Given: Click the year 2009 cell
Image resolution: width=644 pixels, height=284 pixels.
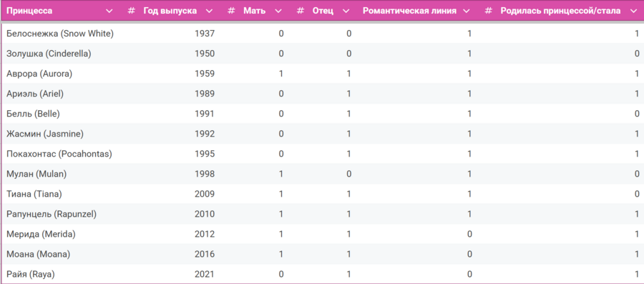Looking at the screenshot, I should [205, 194].
